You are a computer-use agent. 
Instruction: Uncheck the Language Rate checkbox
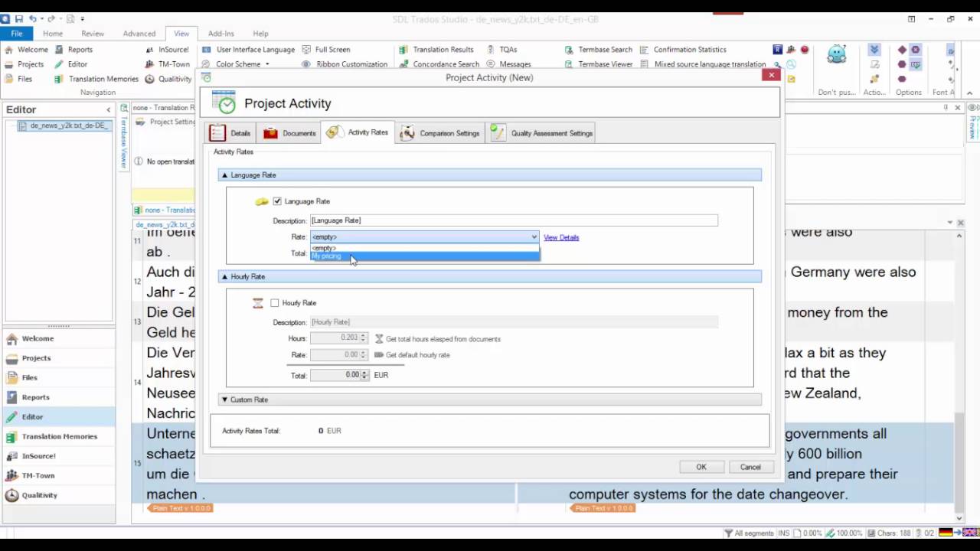click(x=277, y=201)
